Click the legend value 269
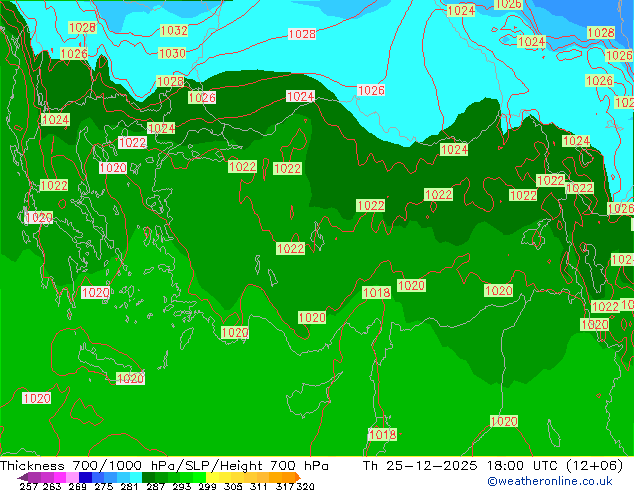This screenshot has width=634, height=490. 78,486
